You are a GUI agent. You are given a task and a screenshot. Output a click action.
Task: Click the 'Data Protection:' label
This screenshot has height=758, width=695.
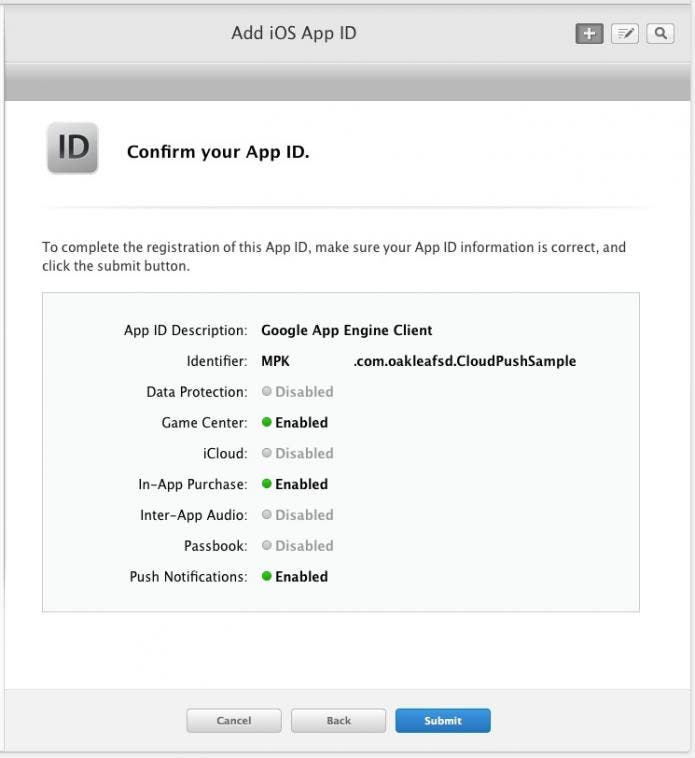(x=197, y=392)
